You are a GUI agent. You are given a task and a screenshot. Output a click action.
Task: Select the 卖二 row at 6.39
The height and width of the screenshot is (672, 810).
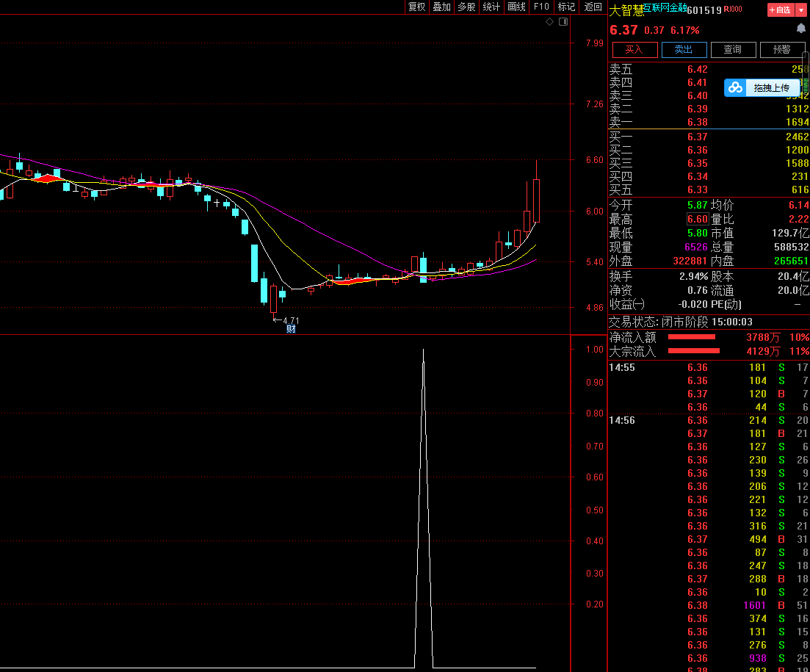point(709,109)
